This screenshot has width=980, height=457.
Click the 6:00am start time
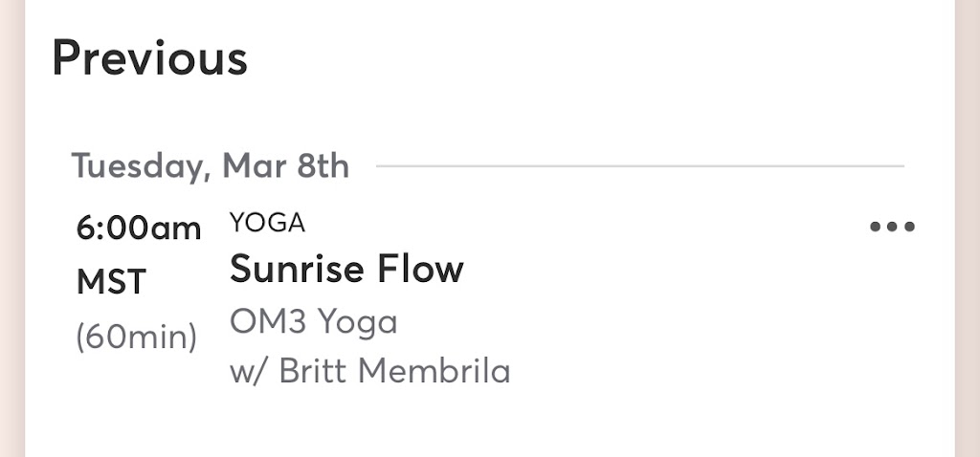[139, 229]
